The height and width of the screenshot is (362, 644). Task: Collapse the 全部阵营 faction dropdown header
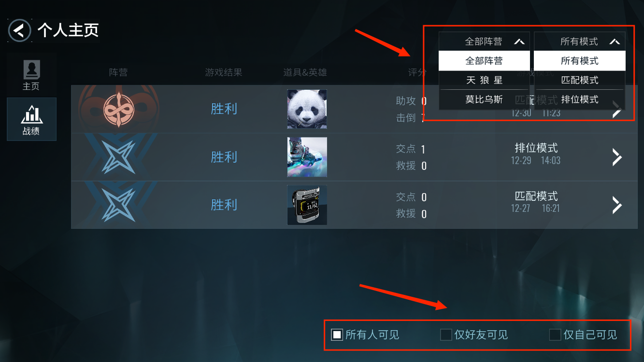point(484,42)
